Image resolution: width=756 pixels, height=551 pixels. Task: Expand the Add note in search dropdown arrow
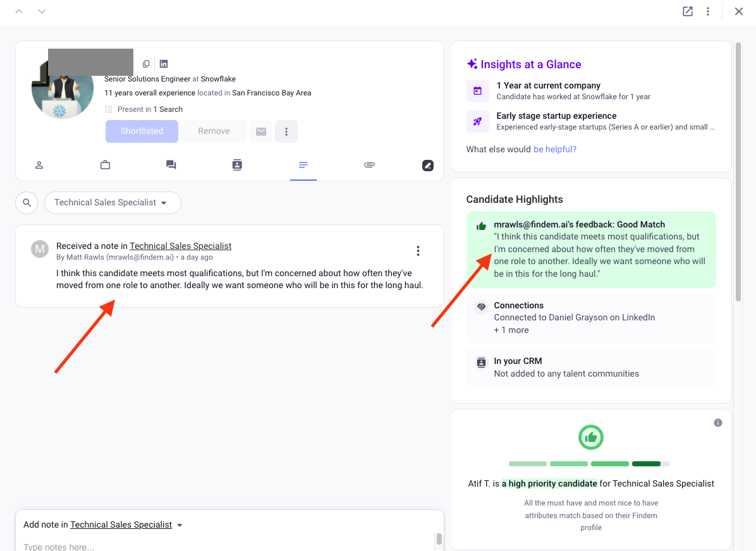pyautogui.click(x=180, y=525)
